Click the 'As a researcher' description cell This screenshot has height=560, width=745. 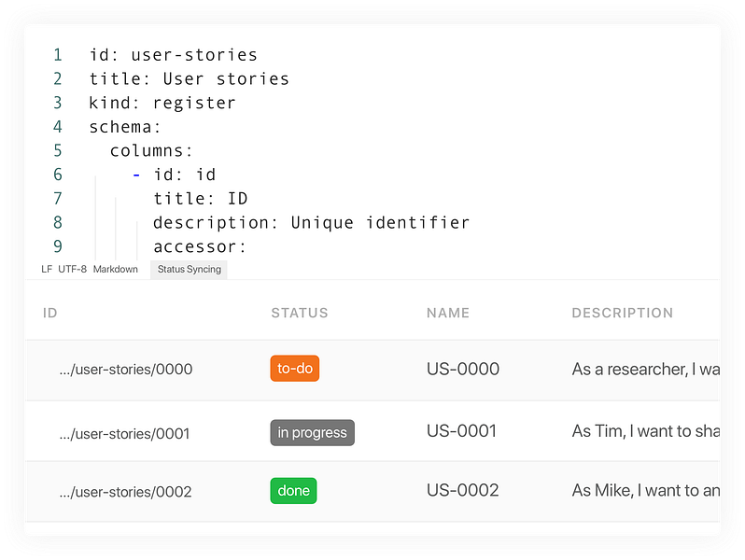[644, 369]
